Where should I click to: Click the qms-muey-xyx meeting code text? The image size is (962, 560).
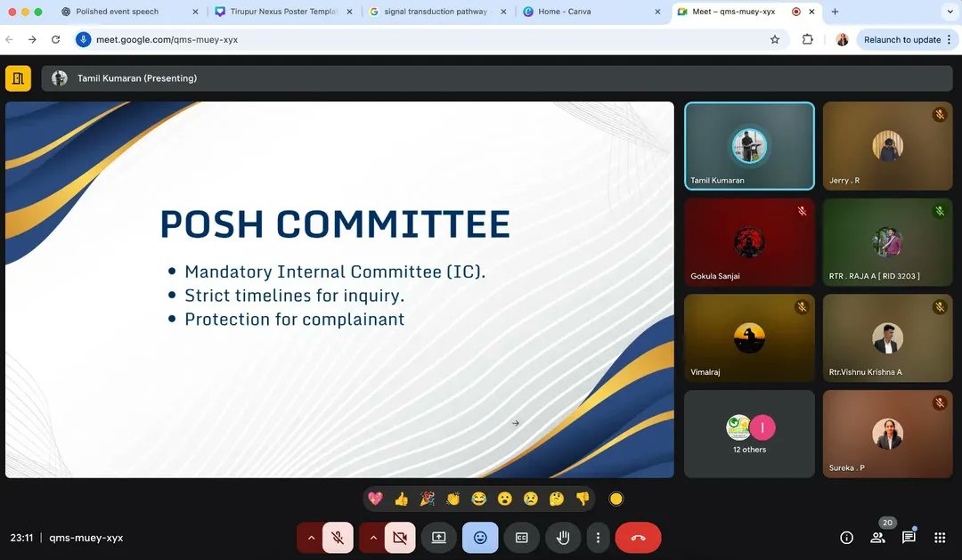(x=86, y=538)
